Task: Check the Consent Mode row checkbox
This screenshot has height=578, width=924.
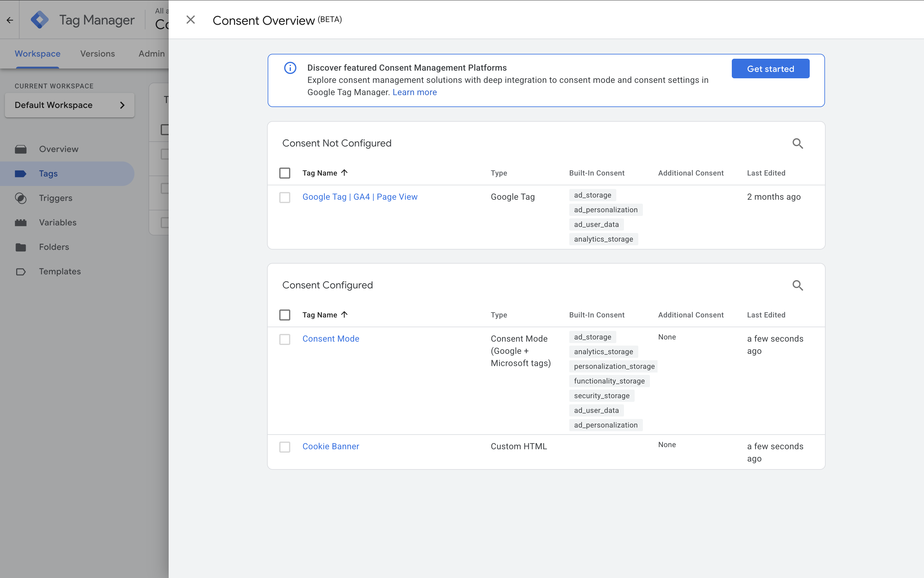Action: coord(285,339)
